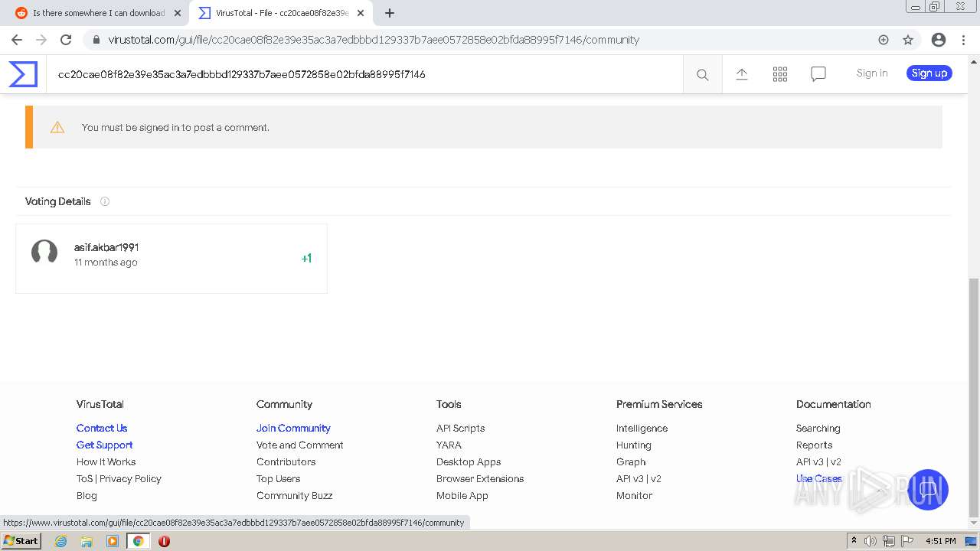Bookmark this page with star icon
Viewport: 980px width, 551px height.
tap(908, 40)
